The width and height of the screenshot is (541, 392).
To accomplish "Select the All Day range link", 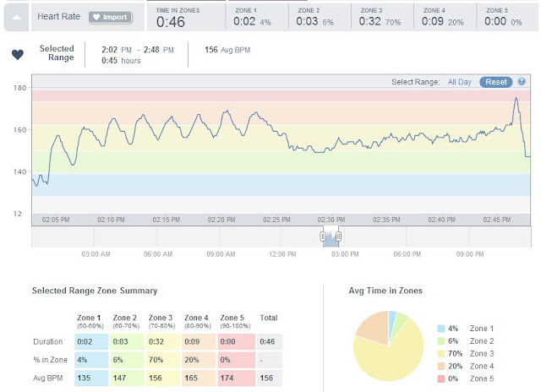I will coord(459,82).
